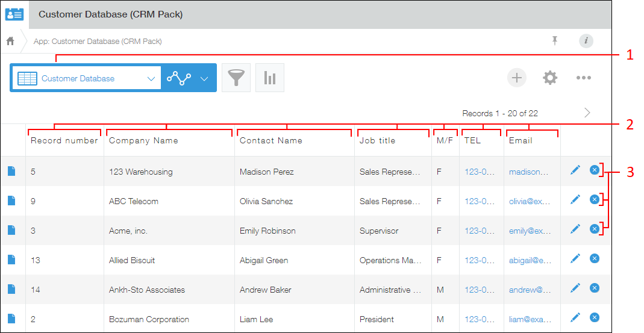Click the home icon in breadcrumb
644x333 pixels.
[x=10, y=42]
